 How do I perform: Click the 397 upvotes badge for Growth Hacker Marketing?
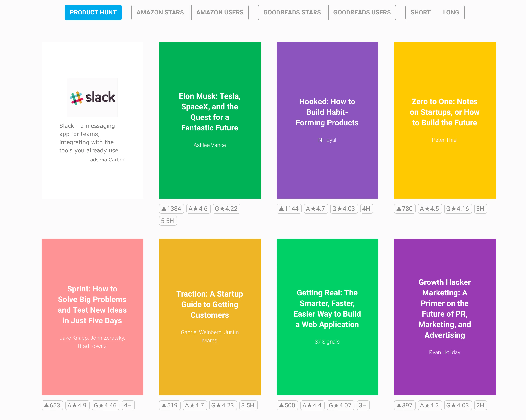[x=405, y=405]
